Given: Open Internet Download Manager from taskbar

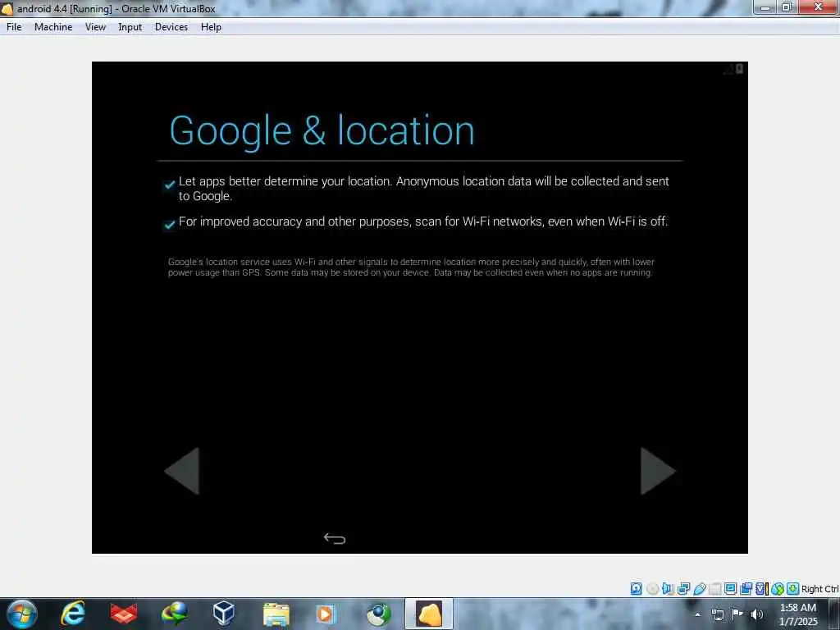Looking at the screenshot, I should pyautogui.click(x=175, y=614).
